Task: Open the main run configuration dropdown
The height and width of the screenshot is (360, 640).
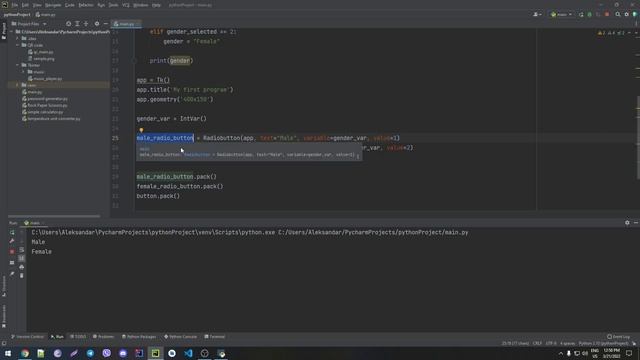Action: click(x=561, y=14)
